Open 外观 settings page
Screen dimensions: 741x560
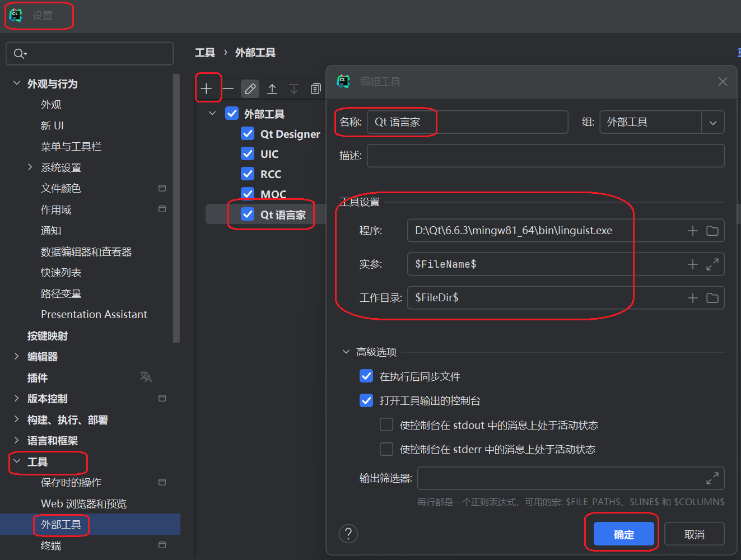pyautogui.click(x=51, y=105)
